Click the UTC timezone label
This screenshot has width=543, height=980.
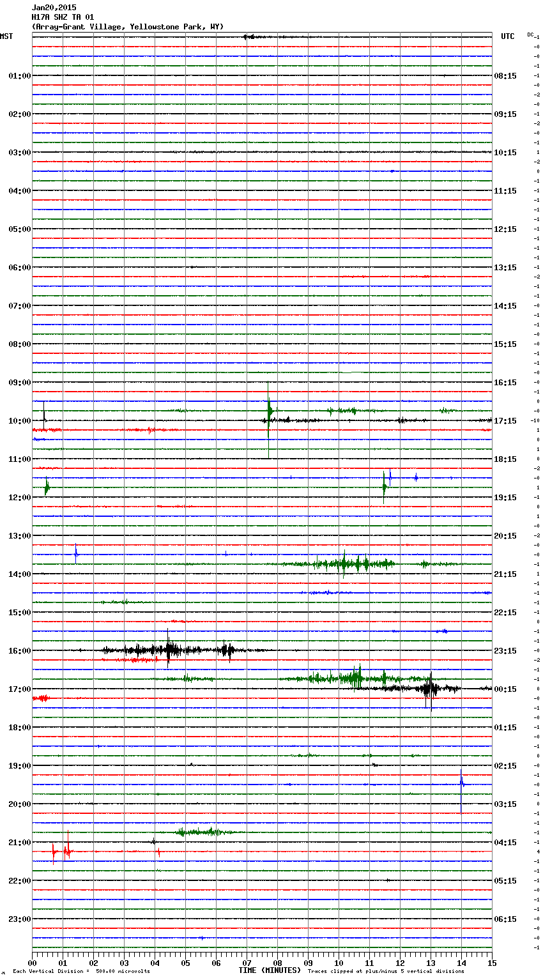507,36
